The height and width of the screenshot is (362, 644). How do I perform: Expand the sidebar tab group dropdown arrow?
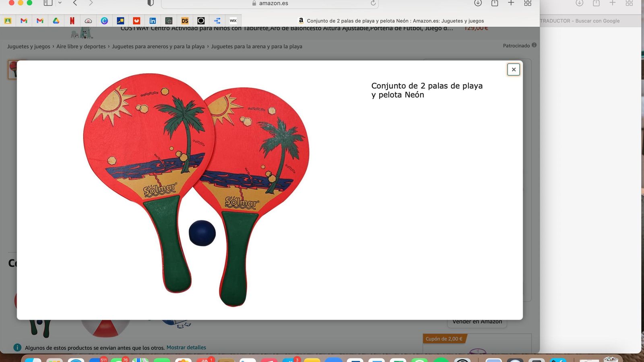click(60, 3)
